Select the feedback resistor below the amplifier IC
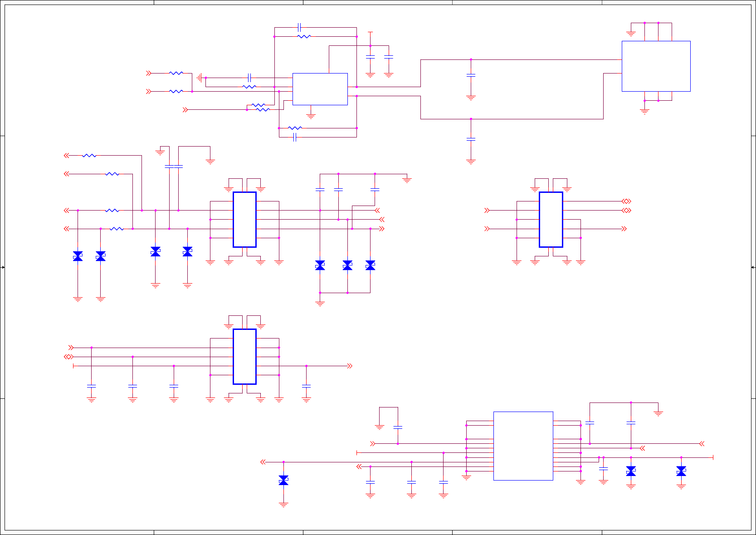The width and height of the screenshot is (756, 535). (295, 128)
